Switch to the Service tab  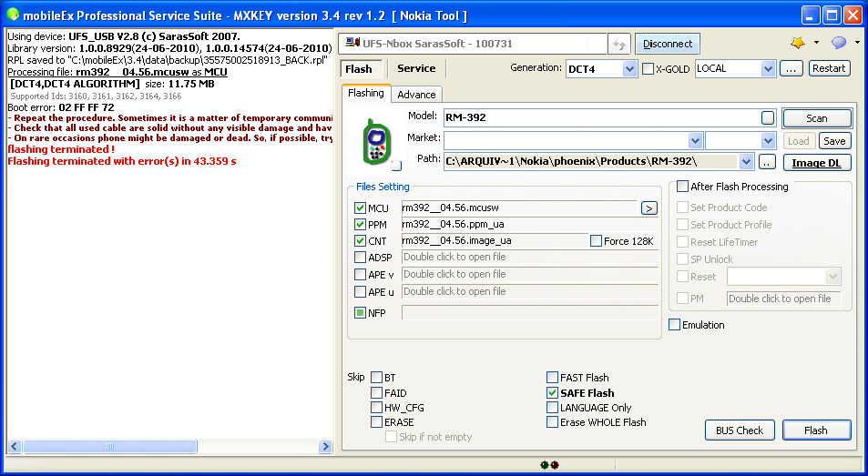tap(416, 68)
